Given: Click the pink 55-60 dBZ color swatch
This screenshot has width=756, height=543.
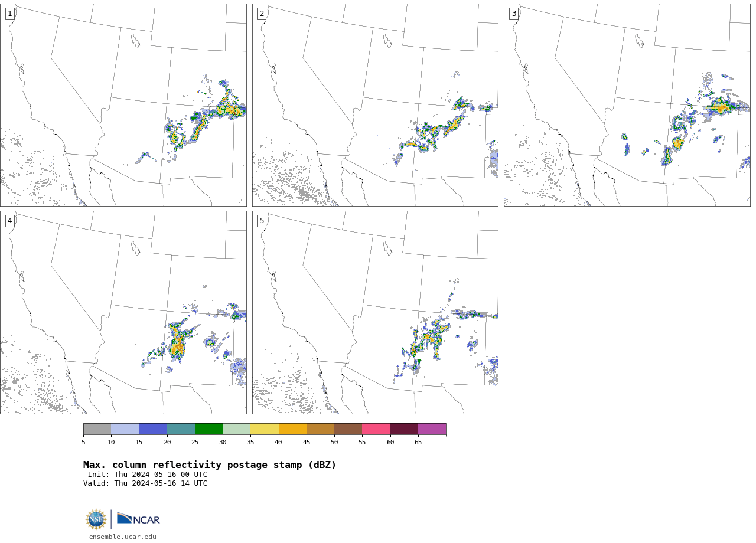Looking at the screenshot, I should [x=376, y=429].
